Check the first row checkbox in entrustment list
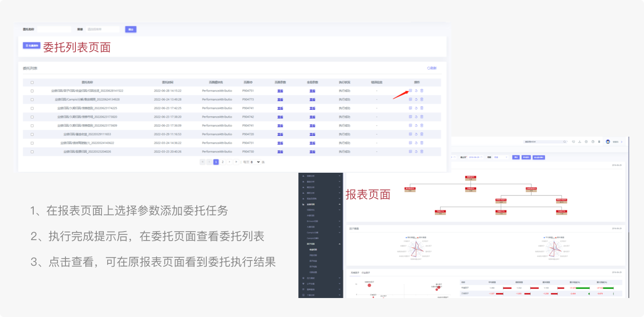The image size is (644, 317). click(x=32, y=91)
